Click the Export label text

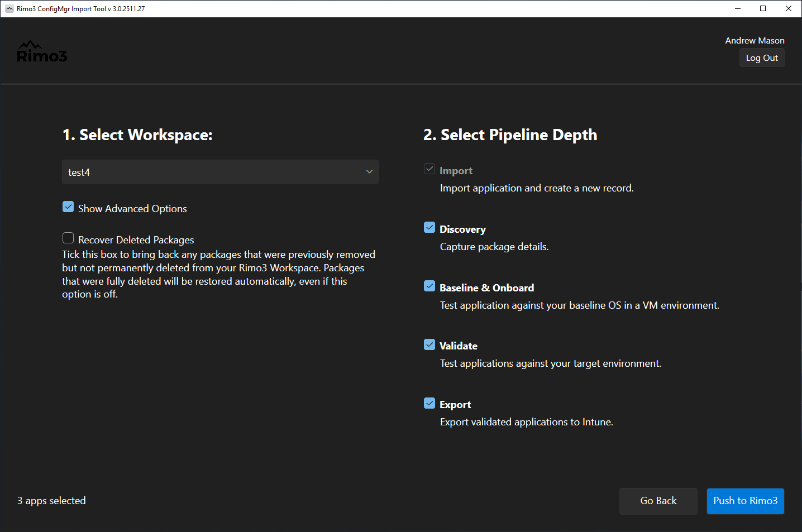point(455,405)
